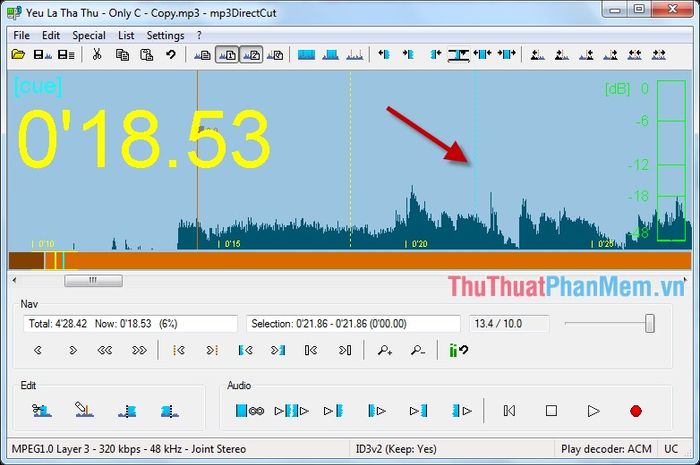
Task: Adjust the volume slider handle in Nav
Action: click(650, 324)
